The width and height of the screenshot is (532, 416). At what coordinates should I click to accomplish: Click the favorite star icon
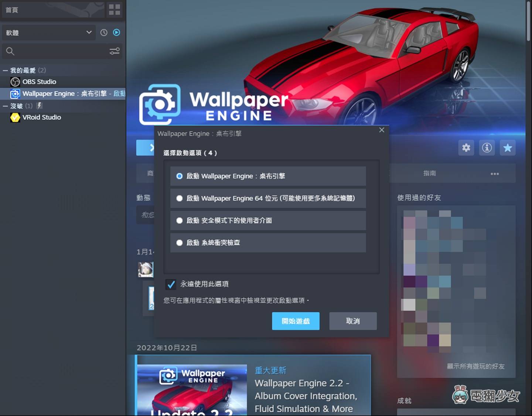pos(508,148)
